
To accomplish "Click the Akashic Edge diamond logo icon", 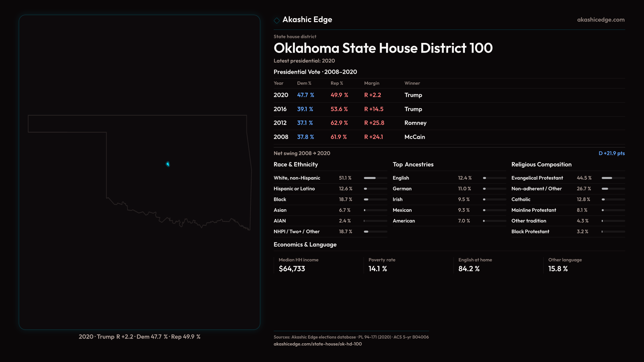I will (x=277, y=20).
